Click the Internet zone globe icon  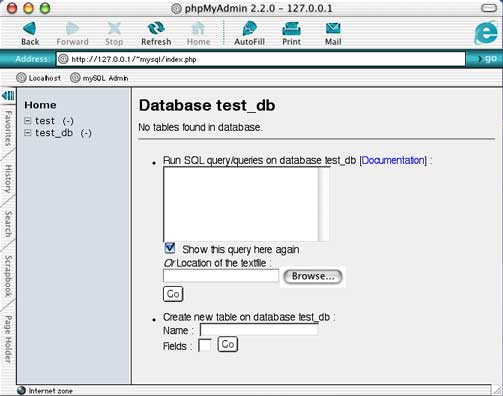pyautogui.click(x=21, y=390)
